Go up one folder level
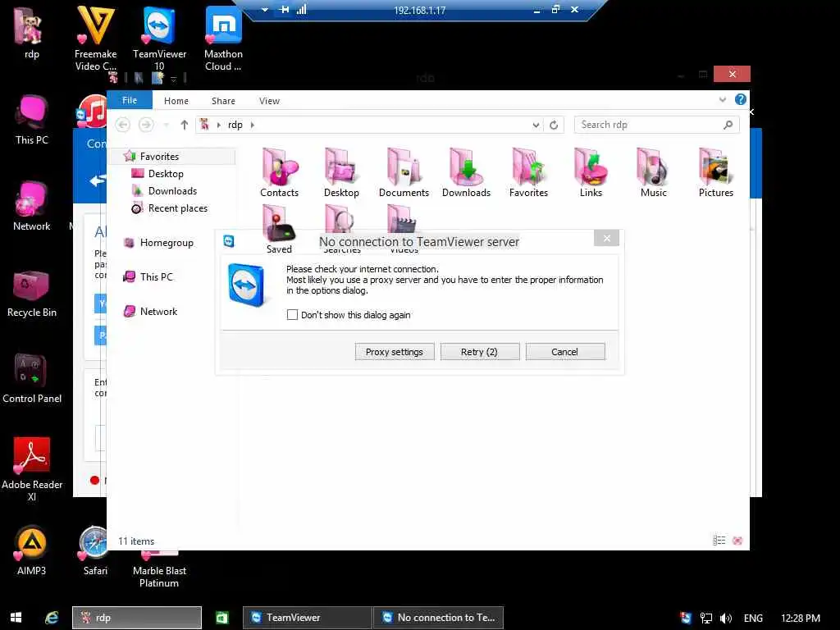The image size is (840, 630). (185, 125)
